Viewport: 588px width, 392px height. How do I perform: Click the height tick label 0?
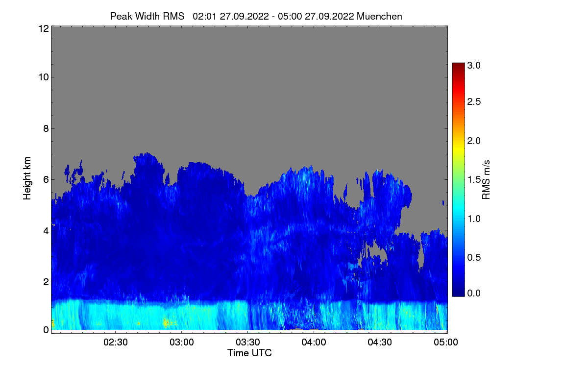[46, 330]
